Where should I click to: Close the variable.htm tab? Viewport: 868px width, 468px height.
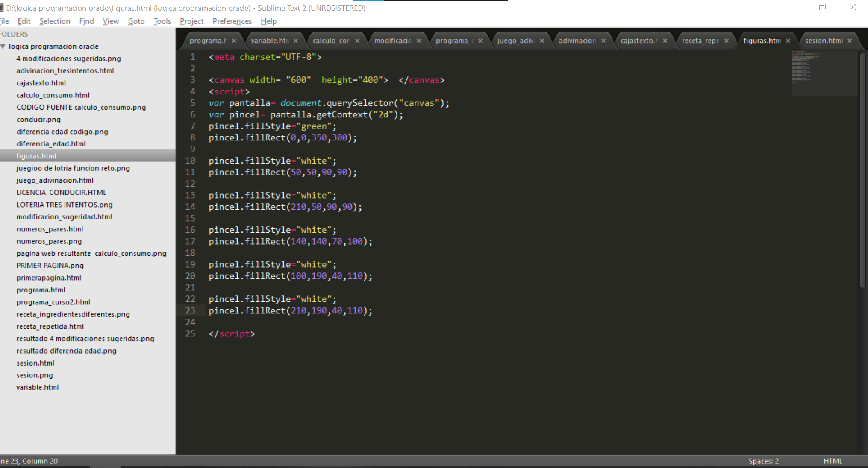(296, 41)
